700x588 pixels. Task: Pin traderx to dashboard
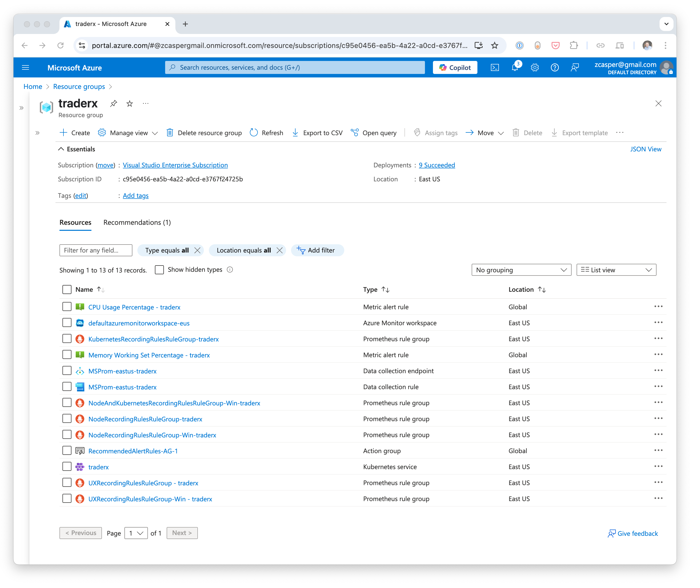114,104
